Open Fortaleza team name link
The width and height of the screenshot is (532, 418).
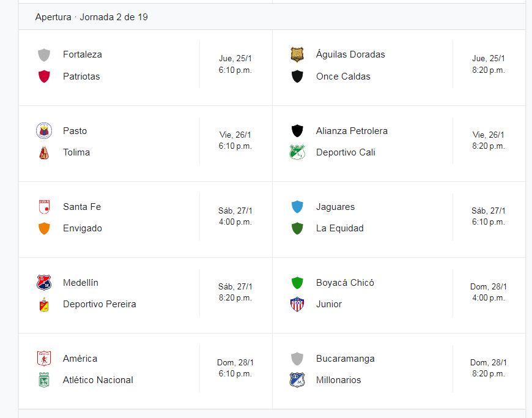click(x=83, y=54)
